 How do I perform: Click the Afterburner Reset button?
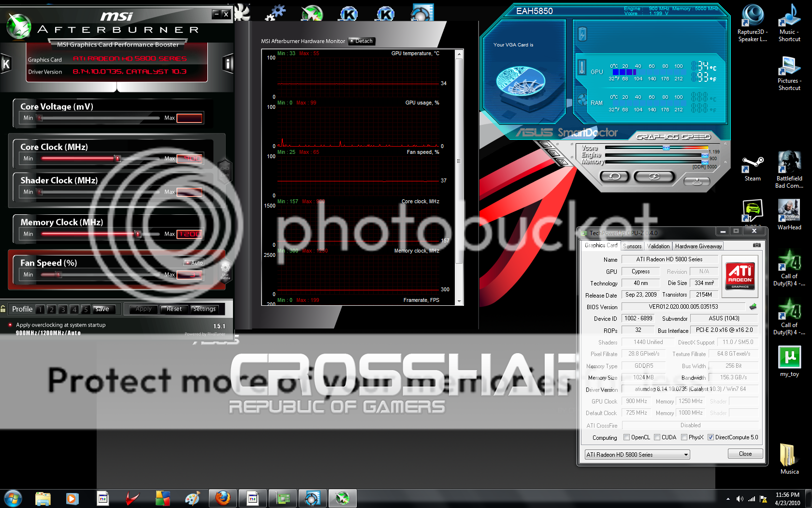click(174, 309)
